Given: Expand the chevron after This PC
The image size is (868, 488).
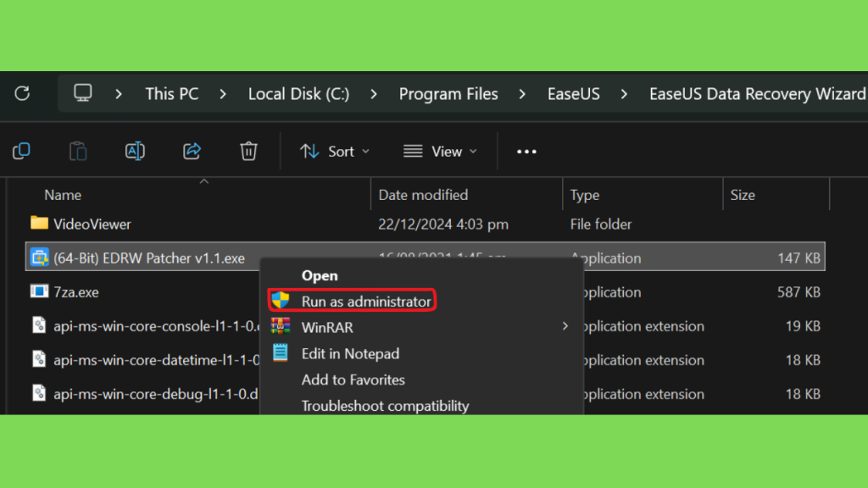Looking at the screenshot, I should pos(223,94).
